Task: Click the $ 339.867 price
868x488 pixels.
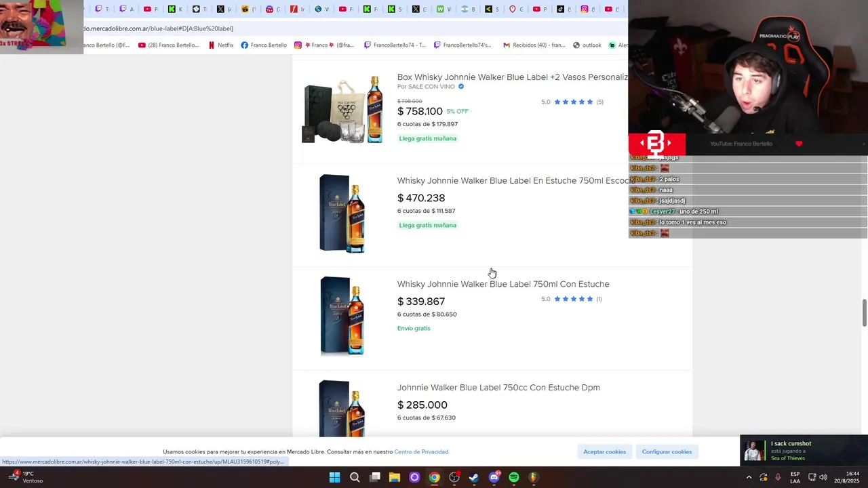Action: (x=421, y=302)
